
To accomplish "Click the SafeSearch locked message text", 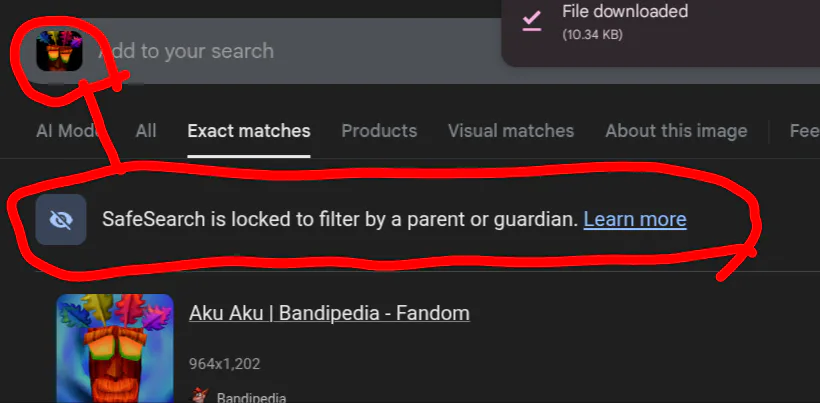I will point(340,219).
